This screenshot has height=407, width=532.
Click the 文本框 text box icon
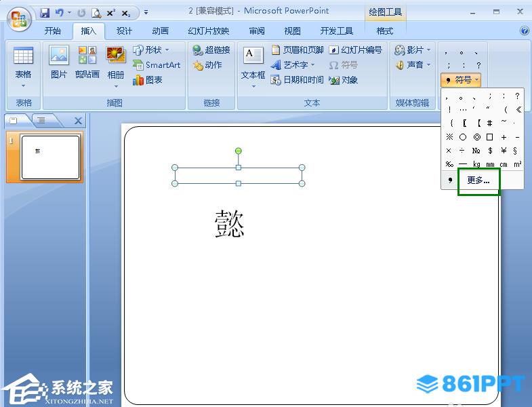(253, 56)
